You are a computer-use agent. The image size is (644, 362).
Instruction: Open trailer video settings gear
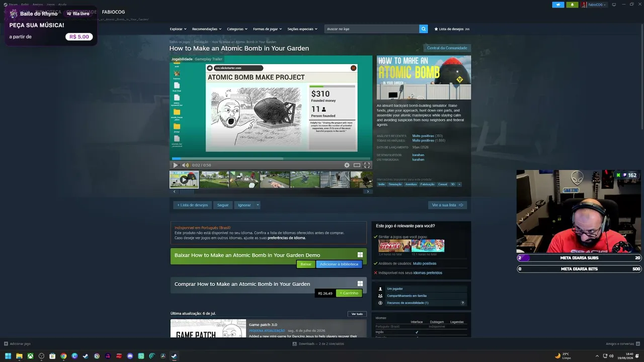[347, 165]
